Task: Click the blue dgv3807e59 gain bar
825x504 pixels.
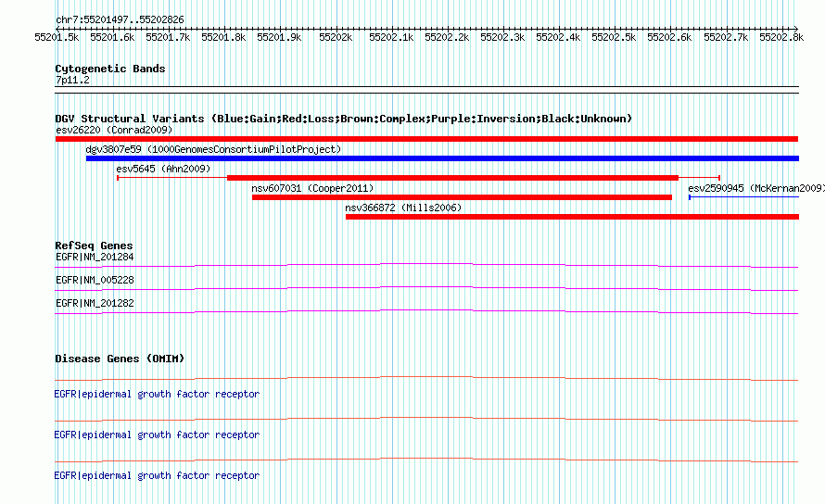Action: tap(442, 158)
